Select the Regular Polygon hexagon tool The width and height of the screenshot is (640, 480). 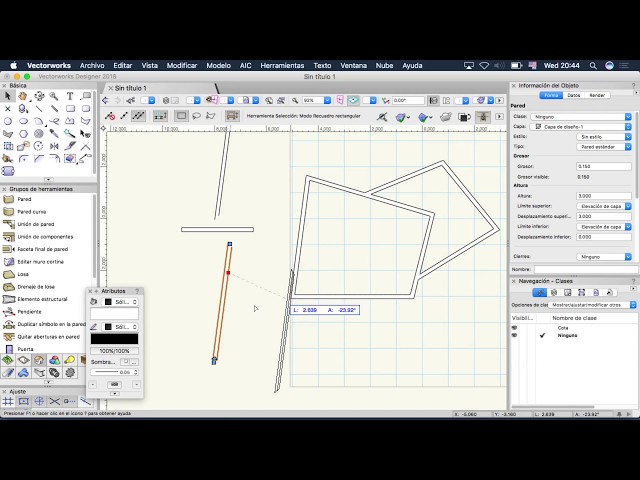click(x=23, y=133)
